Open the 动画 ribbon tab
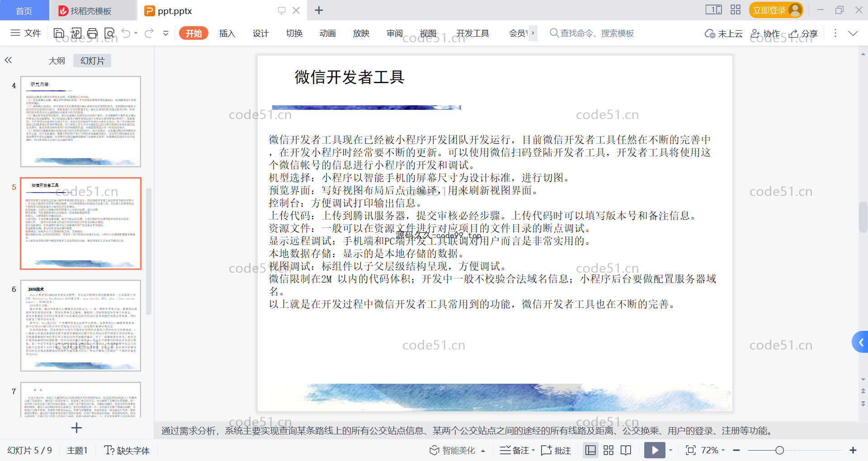The width and height of the screenshot is (868, 461). (x=327, y=33)
